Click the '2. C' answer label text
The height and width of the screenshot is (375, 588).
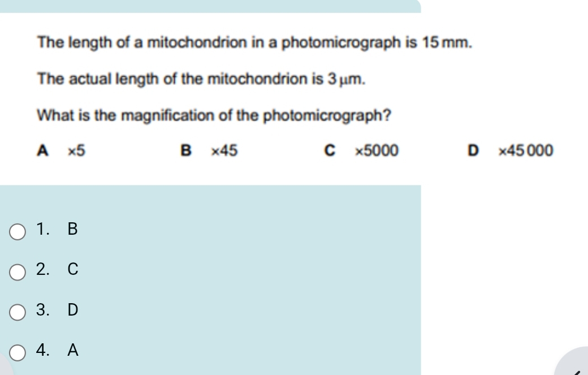click(55, 270)
